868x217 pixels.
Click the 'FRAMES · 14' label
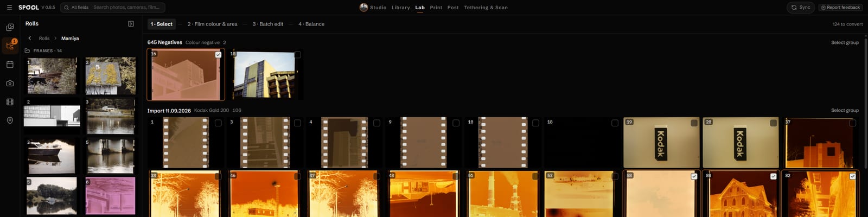pos(48,50)
